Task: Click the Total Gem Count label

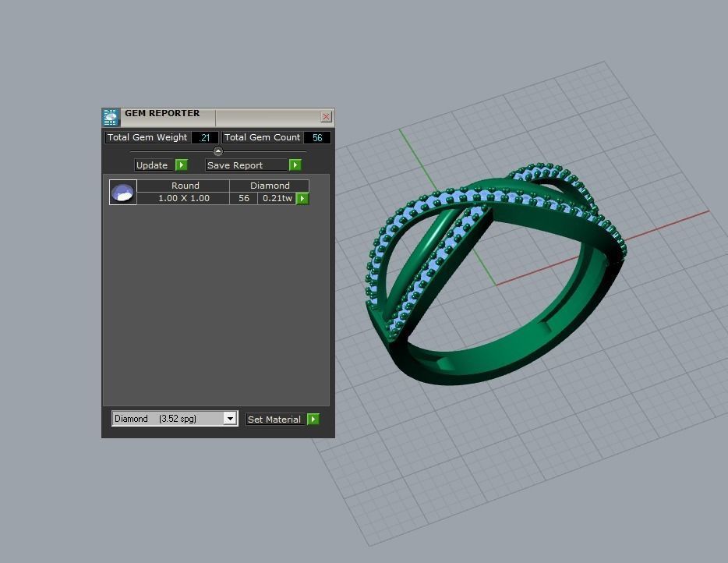Action: coord(263,137)
